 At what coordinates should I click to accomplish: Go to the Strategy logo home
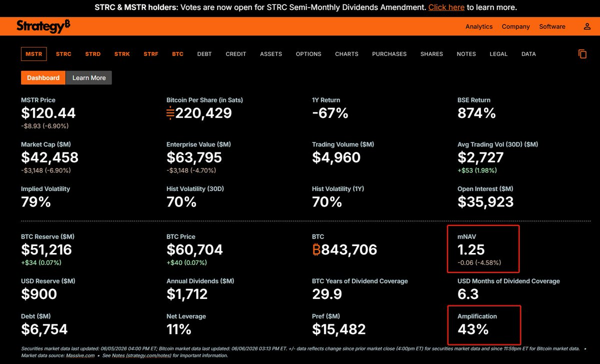click(x=43, y=26)
